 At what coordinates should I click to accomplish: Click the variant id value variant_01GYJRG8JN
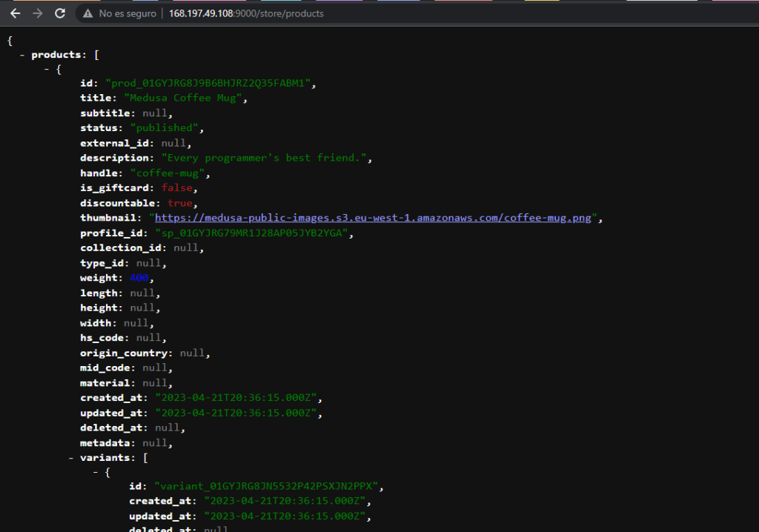pos(269,487)
